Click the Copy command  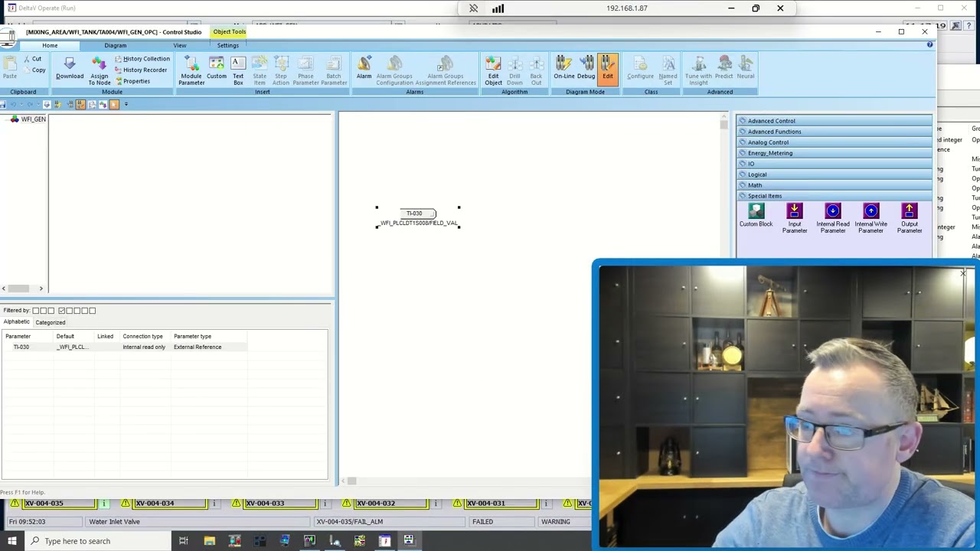point(33,70)
